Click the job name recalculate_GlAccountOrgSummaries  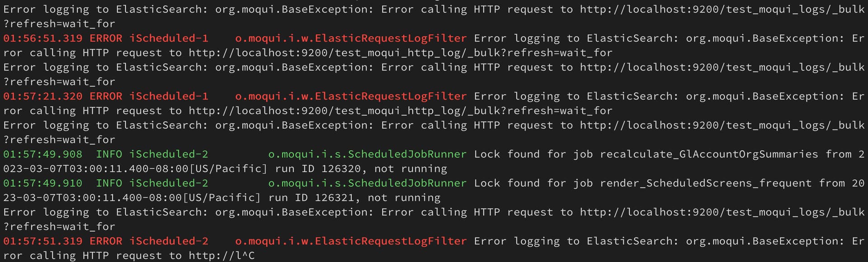[709, 154]
